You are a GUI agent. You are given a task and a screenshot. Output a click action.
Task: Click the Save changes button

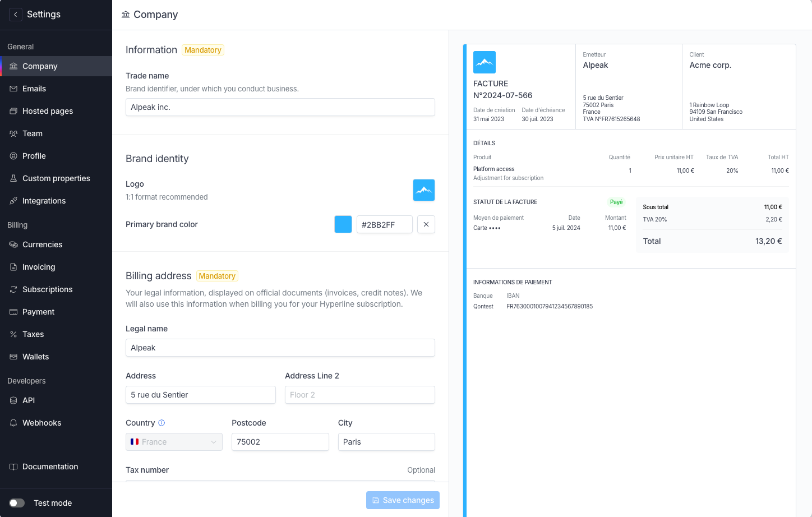[403, 500]
